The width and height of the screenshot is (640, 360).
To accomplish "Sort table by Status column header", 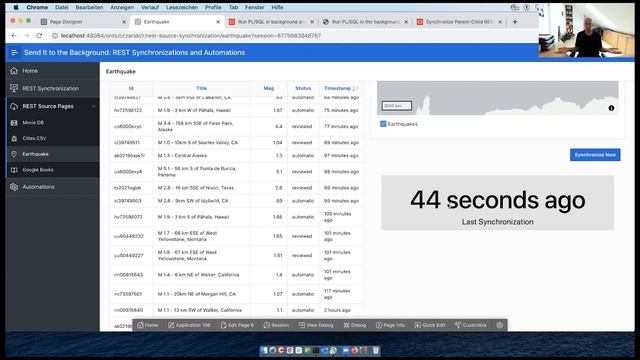I will tap(303, 88).
